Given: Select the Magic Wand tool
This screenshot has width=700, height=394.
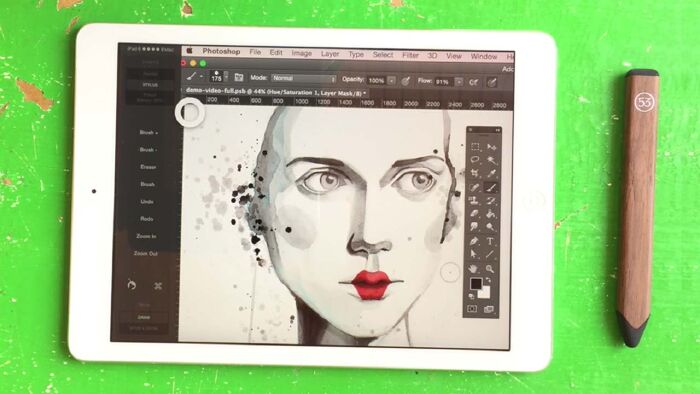Looking at the screenshot, I should (x=492, y=160).
